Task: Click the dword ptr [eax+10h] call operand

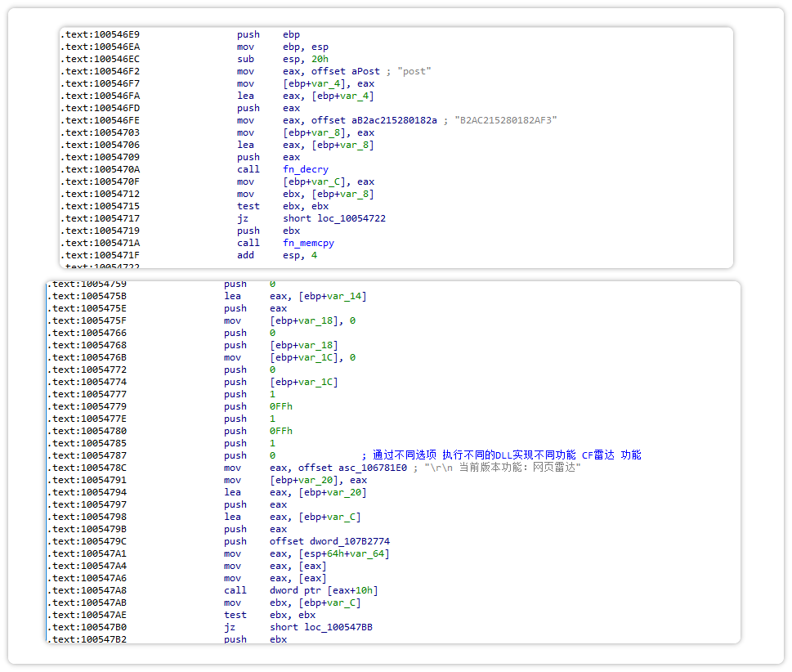Action: [x=324, y=590]
